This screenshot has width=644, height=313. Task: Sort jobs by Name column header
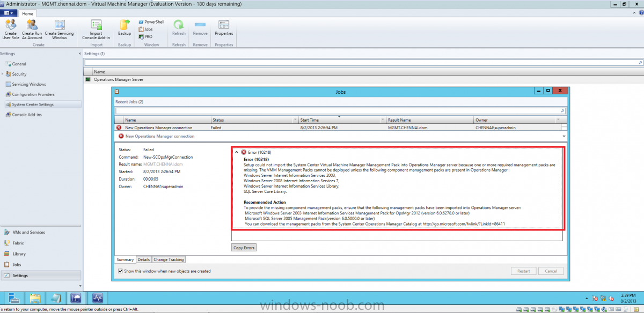click(166, 120)
